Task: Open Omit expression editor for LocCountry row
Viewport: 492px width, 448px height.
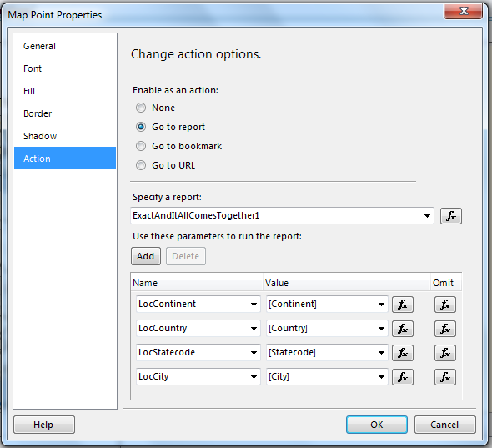Action: [445, 329]
